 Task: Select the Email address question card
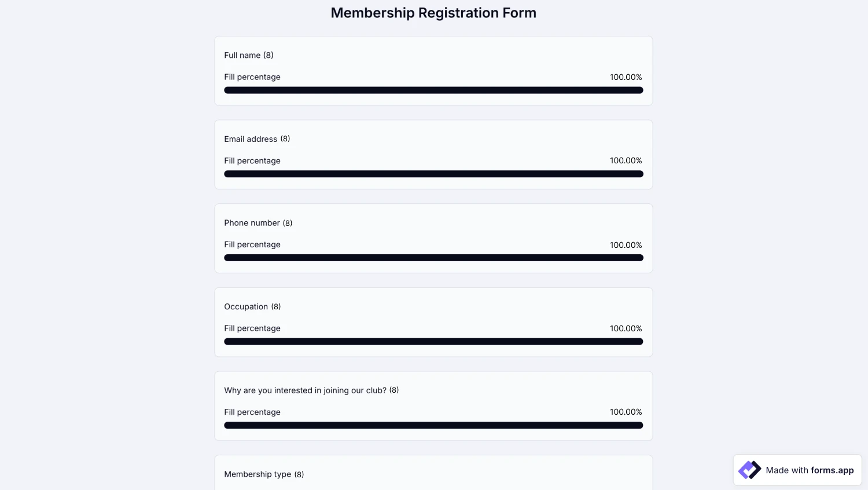pos(433,154)
